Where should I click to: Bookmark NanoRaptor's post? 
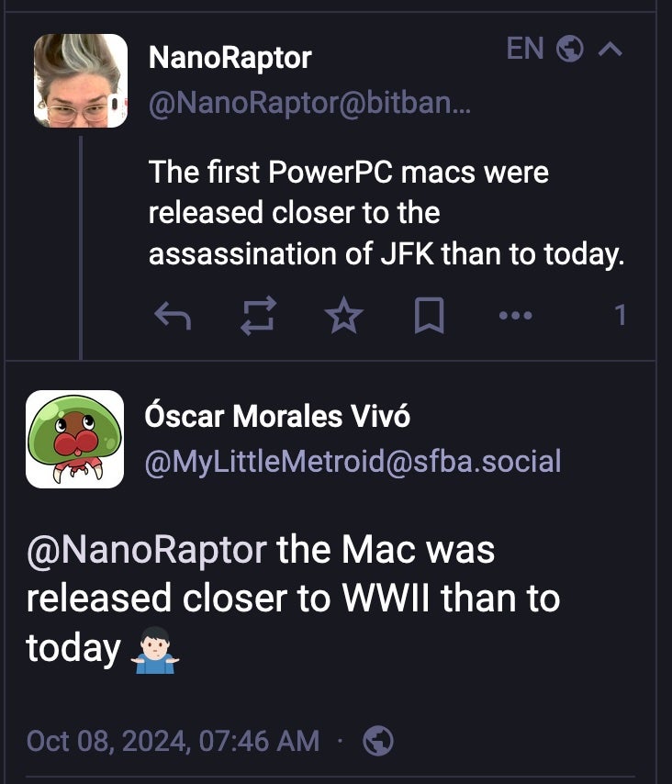429,317
